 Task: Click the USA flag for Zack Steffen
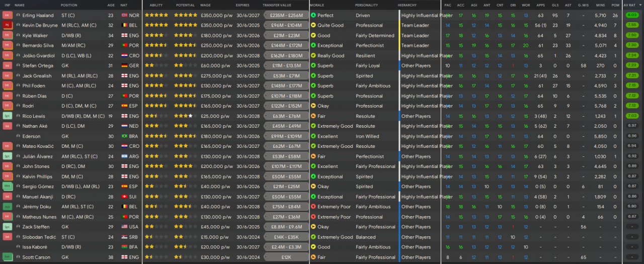124,227
